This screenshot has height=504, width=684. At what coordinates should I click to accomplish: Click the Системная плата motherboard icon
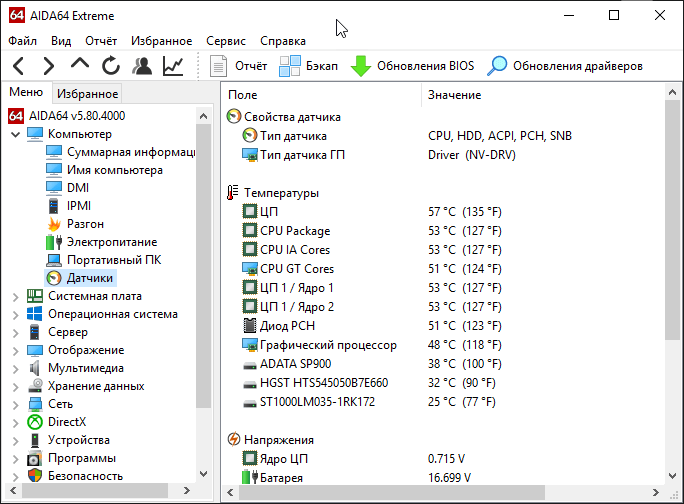34,296
